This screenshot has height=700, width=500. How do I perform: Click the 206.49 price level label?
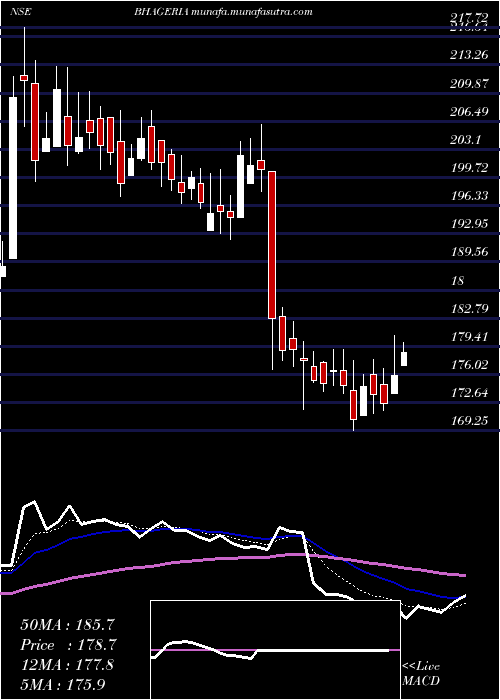(x=469, y=112)
